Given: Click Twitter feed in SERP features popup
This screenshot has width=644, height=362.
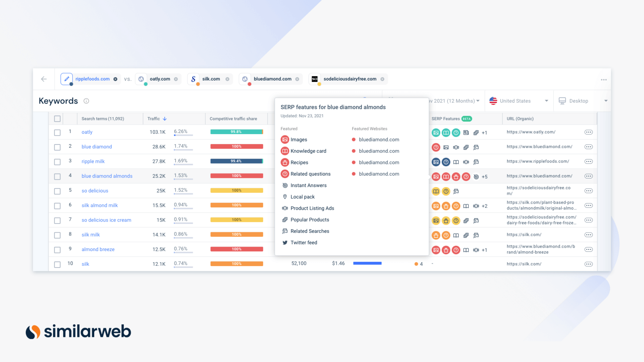Looking at the screenshot, I should coord(300,242).
